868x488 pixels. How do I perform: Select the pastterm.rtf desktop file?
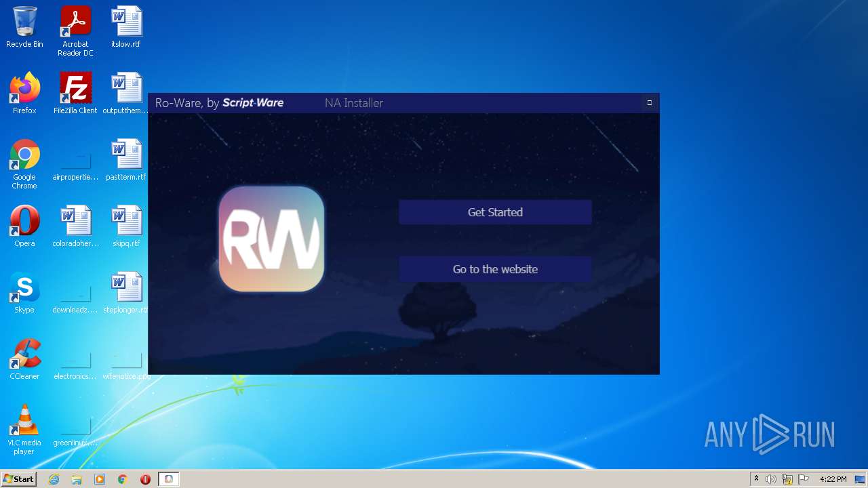pos(126,160)
